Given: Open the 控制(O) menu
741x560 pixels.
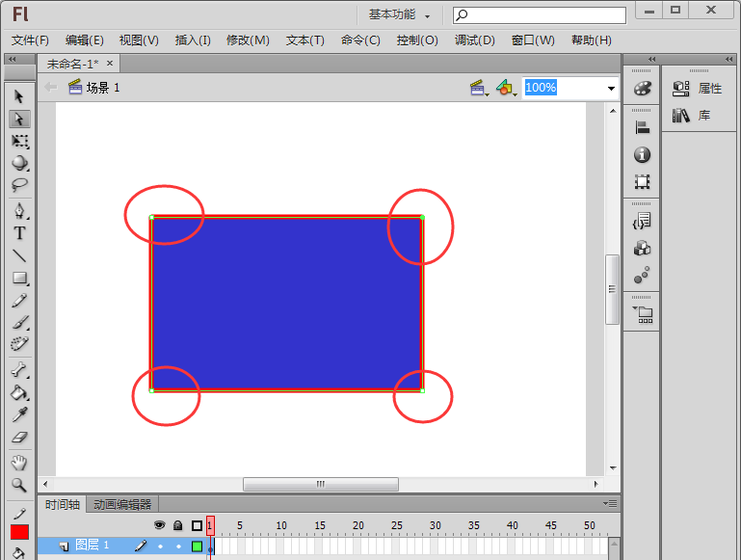Looking at the screenshot, I should pyautogui.click(x=417, y=40).
